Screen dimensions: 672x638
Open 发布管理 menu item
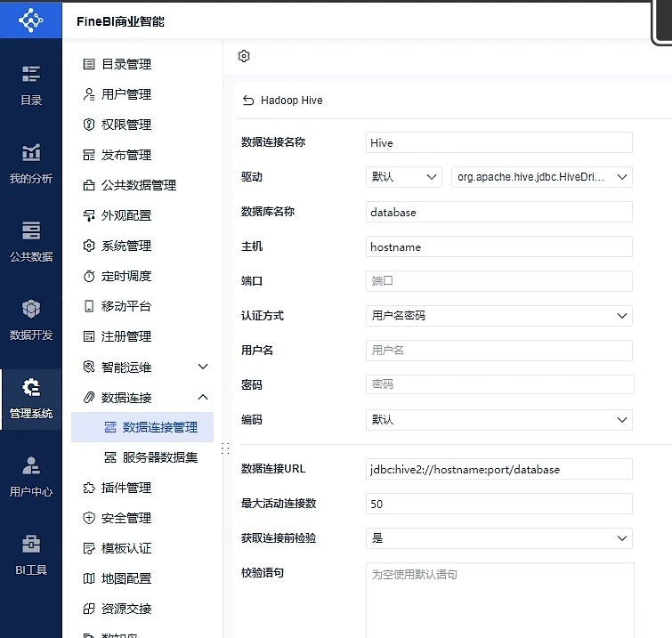click(142, 155)
